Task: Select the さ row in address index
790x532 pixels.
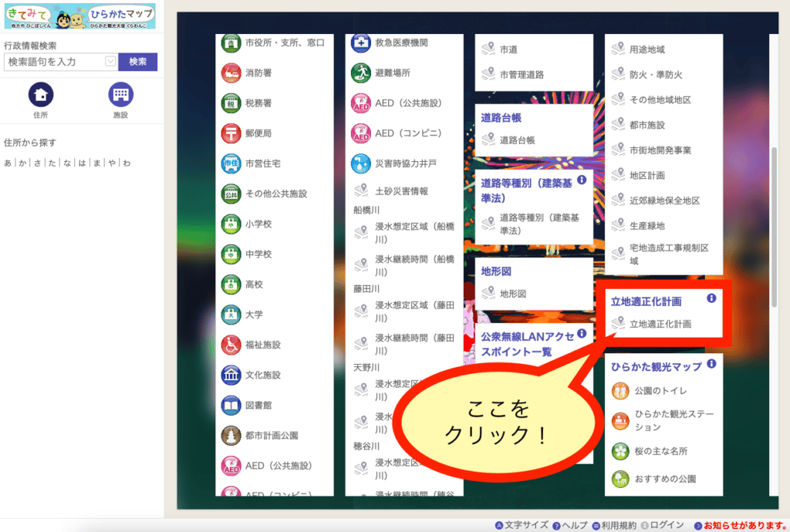Action: 37,163
